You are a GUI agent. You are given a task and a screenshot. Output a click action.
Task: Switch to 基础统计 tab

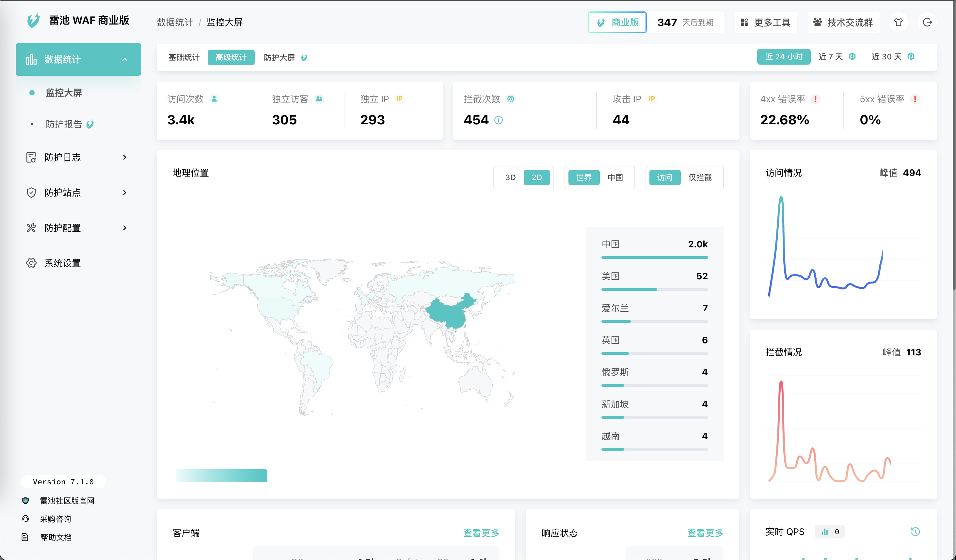[x=184, y=57]
